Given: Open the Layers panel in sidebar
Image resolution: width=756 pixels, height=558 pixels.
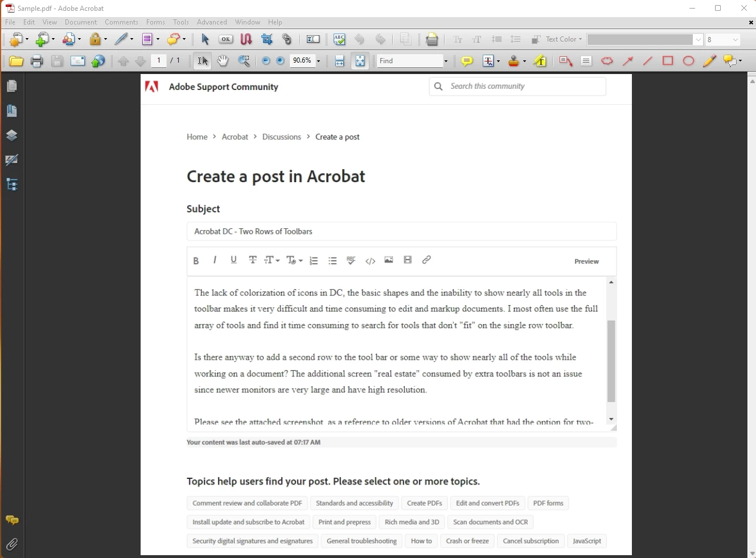Looking at the screenshot, I should coord(12,136).
